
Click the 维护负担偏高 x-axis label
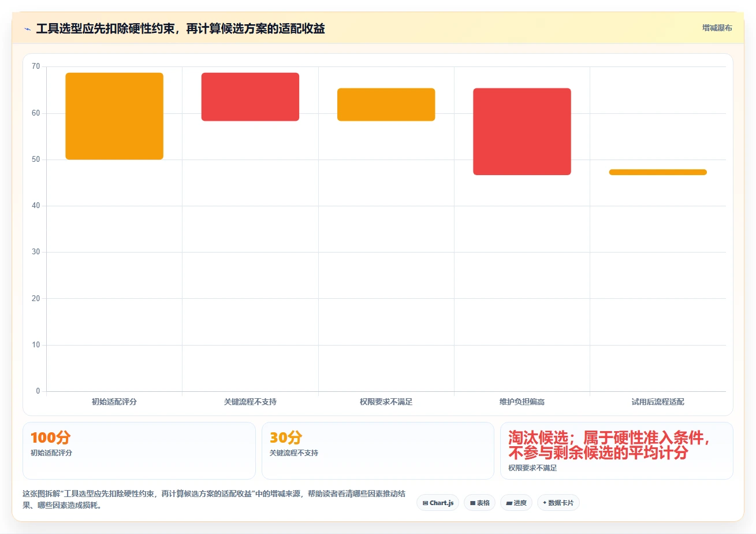tap(522, 402)
